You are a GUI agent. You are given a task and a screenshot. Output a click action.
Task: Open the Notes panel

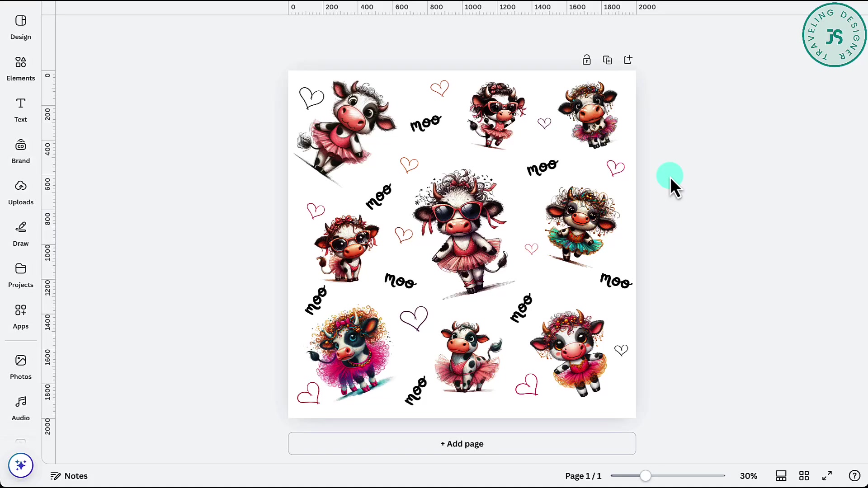[69, 475]
